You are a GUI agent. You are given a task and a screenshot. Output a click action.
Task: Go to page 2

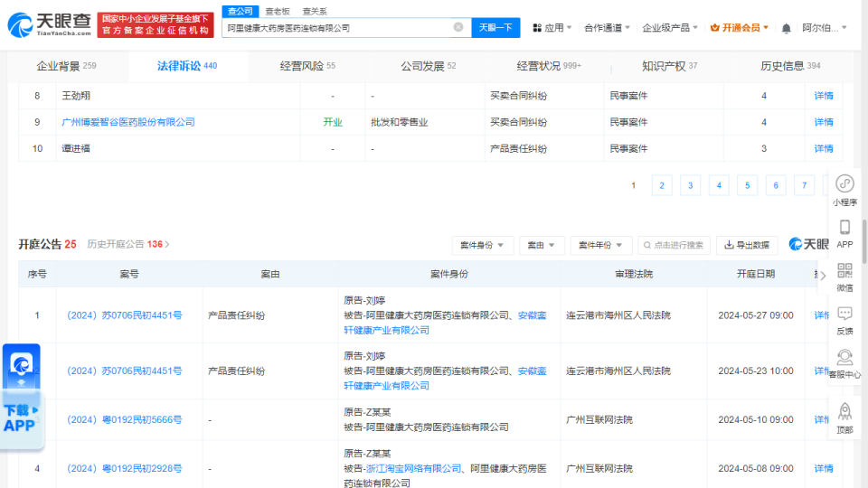click(x=662, y=185)
